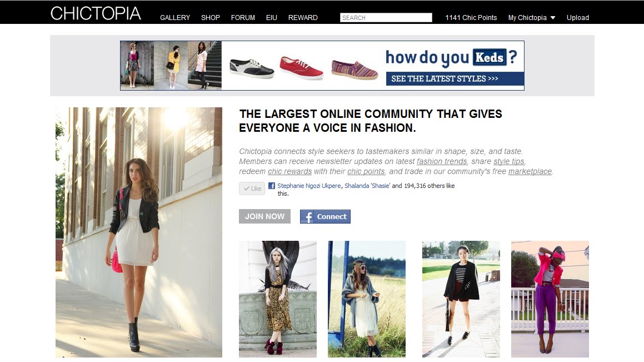Click the My Chictopia dropdown arrow
This screenshot has width=644, height=362.
coord(553,18)
